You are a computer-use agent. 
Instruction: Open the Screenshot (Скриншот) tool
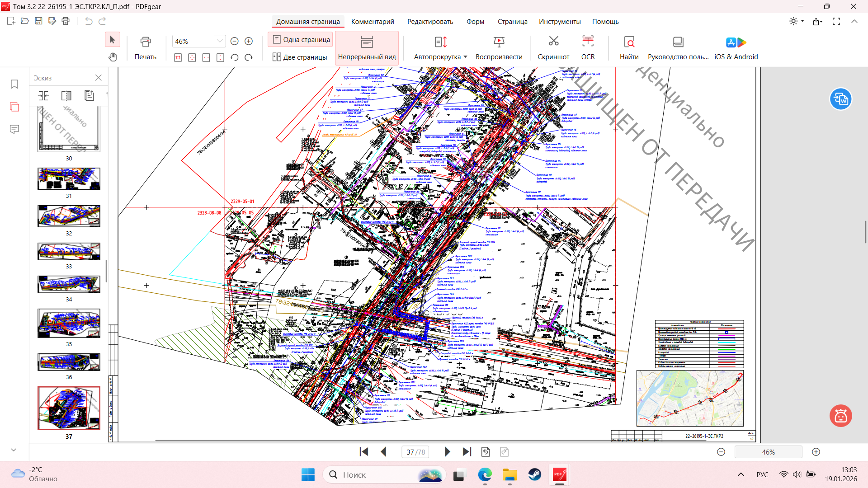(553, 42)
